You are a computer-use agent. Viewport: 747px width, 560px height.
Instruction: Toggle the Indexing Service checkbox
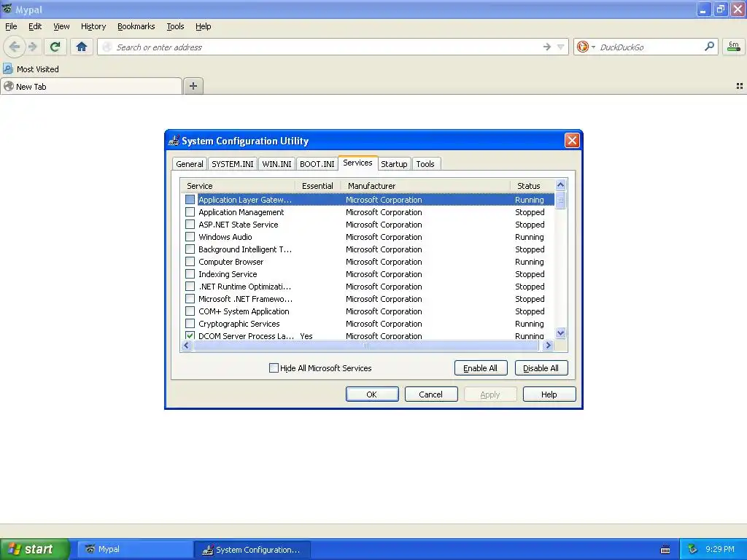click(x=190, y=274)
